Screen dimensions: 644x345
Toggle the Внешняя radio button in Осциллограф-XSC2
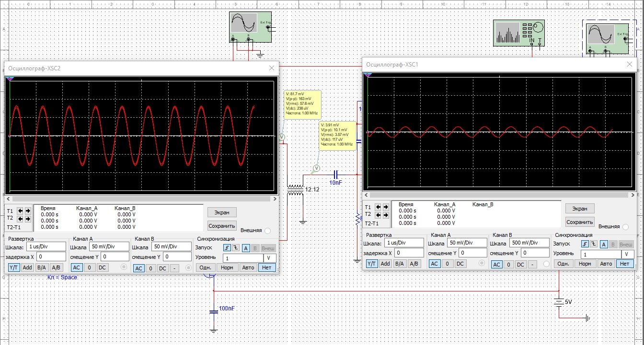pyautogui.click(x=267, y=231)
